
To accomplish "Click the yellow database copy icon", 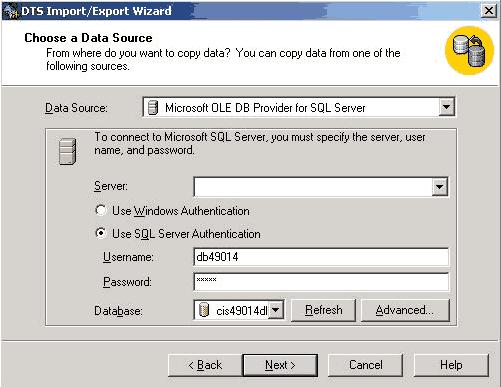I will point(469,51).
